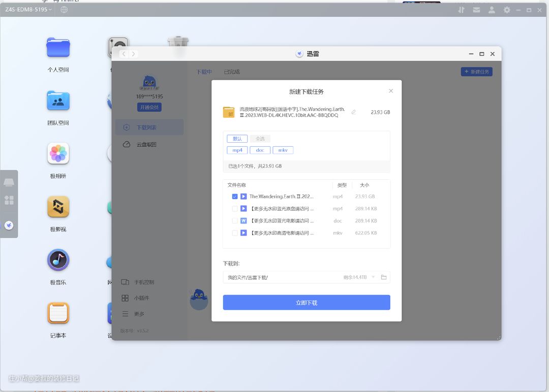This screenshot has height=392, width=549.
Task: Check the 289.14 KB doc file checkbox
Action: pos(235,221)
